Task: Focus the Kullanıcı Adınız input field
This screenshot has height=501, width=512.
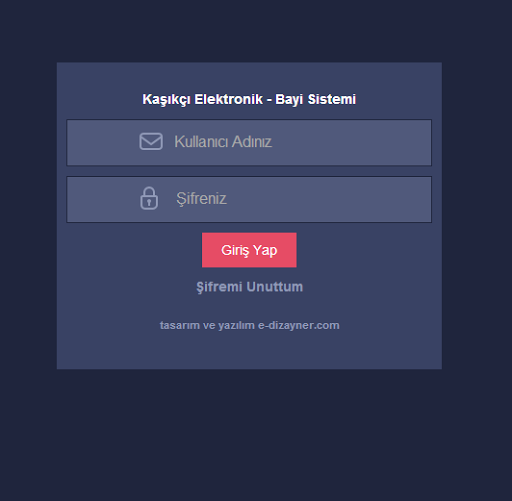Action: click(249, 142)
